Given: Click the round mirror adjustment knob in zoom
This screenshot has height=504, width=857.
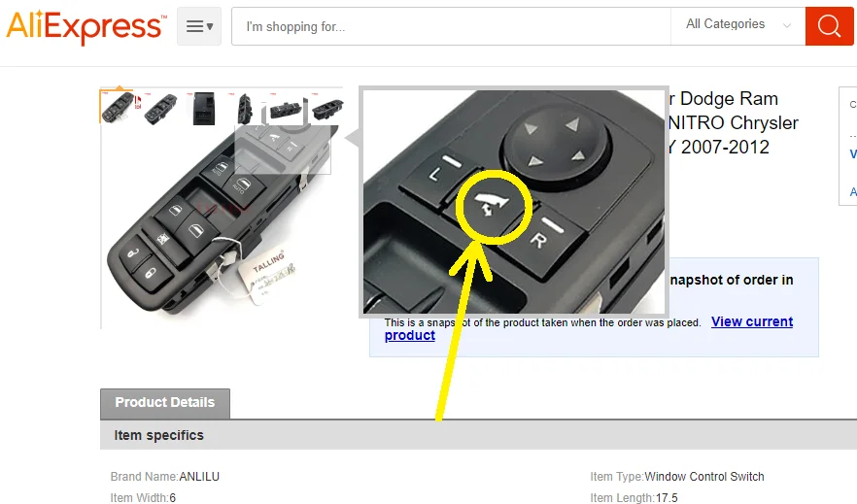Looking at the screenshot, I should click(554, 143).
